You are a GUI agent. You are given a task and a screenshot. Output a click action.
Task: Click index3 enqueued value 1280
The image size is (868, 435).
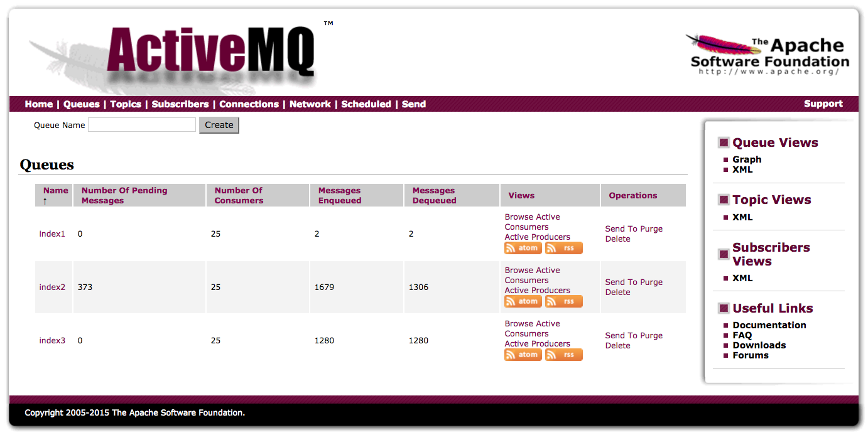point(324,340)
